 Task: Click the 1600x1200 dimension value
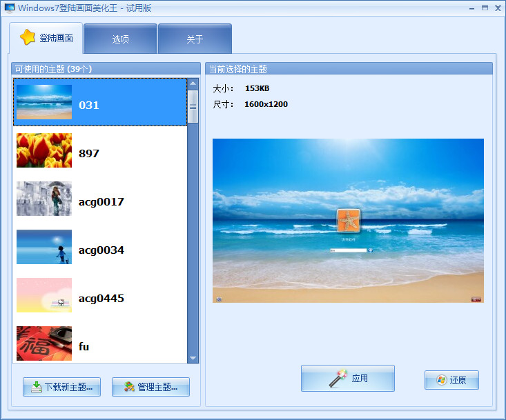click(266, 104)
